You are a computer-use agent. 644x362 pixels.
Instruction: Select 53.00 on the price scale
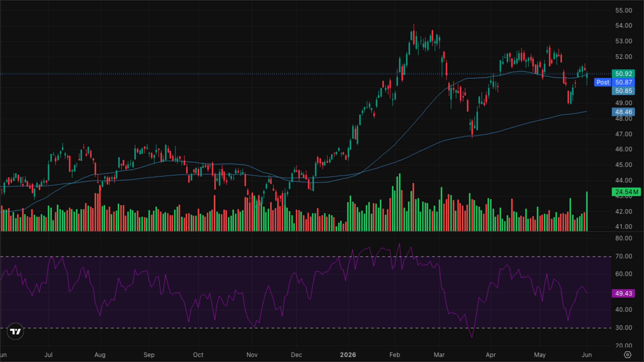click(x=624, y=41)
